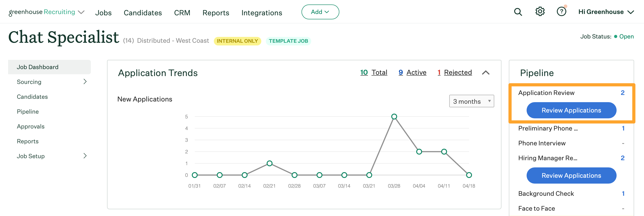Click Review Applications under Hiring Manager Review

tap(571, 175)
